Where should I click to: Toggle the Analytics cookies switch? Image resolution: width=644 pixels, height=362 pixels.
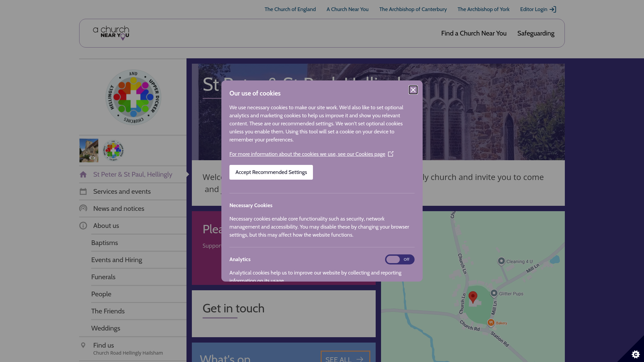pos(399,259)
